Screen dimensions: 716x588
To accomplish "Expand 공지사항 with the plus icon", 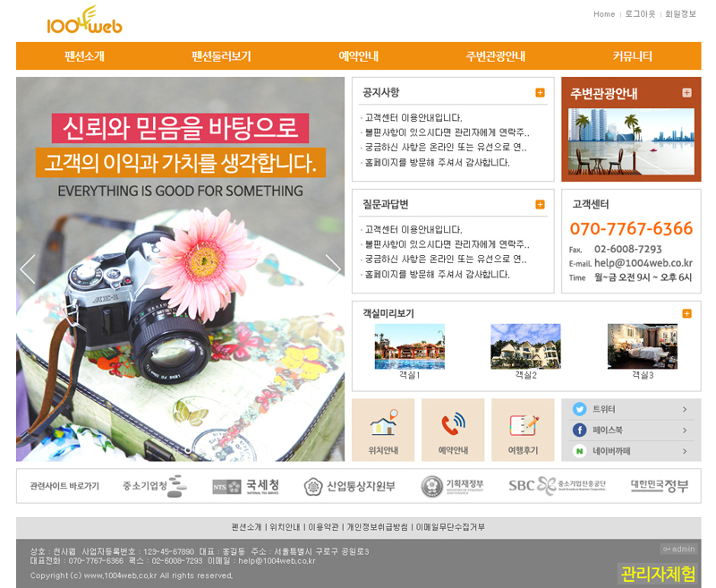I will (540, 93).
